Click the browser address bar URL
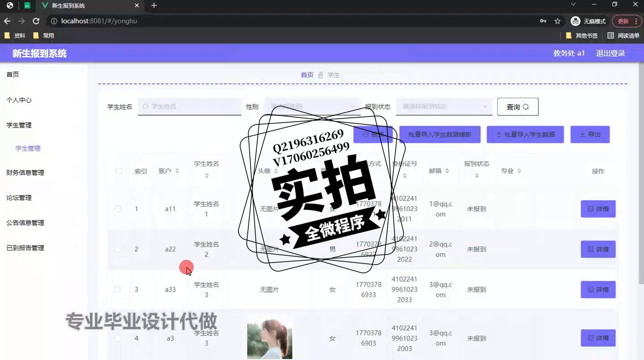The width and height of the screenshot is (644, 360). 99,21
